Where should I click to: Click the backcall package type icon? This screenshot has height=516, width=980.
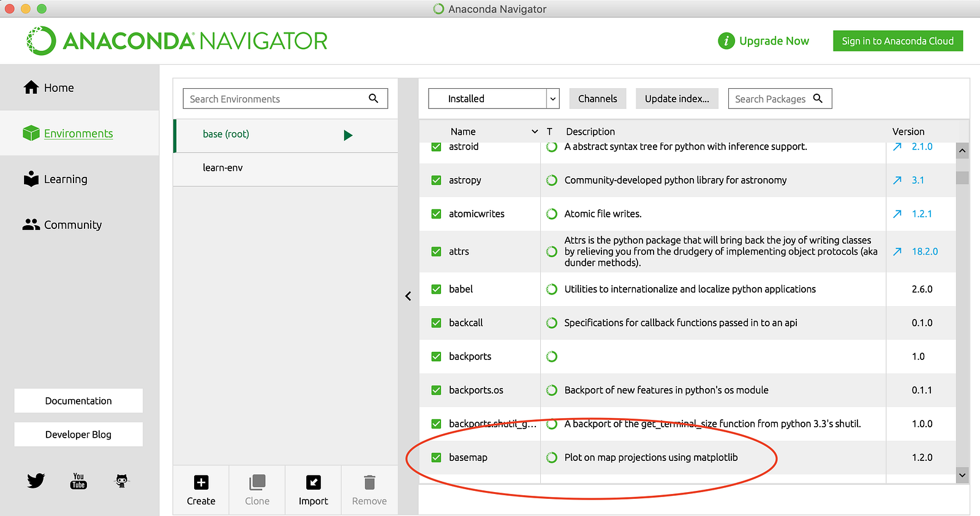(x=552, y=323)
